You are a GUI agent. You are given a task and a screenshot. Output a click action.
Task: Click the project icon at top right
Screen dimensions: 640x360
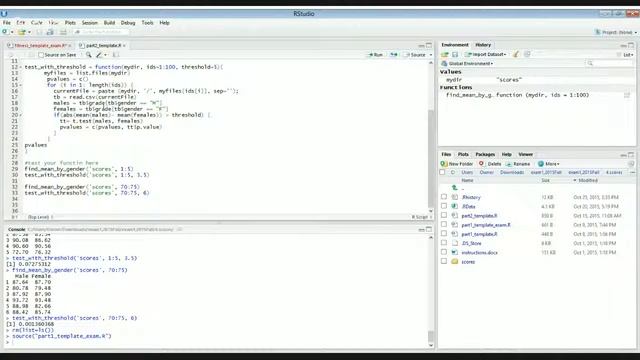coord(598,32)
